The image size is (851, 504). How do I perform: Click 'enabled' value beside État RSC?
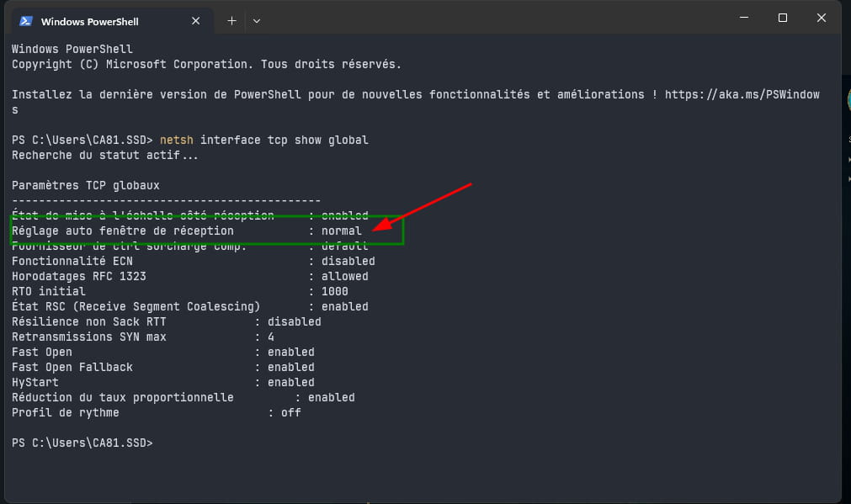[344, 307]
